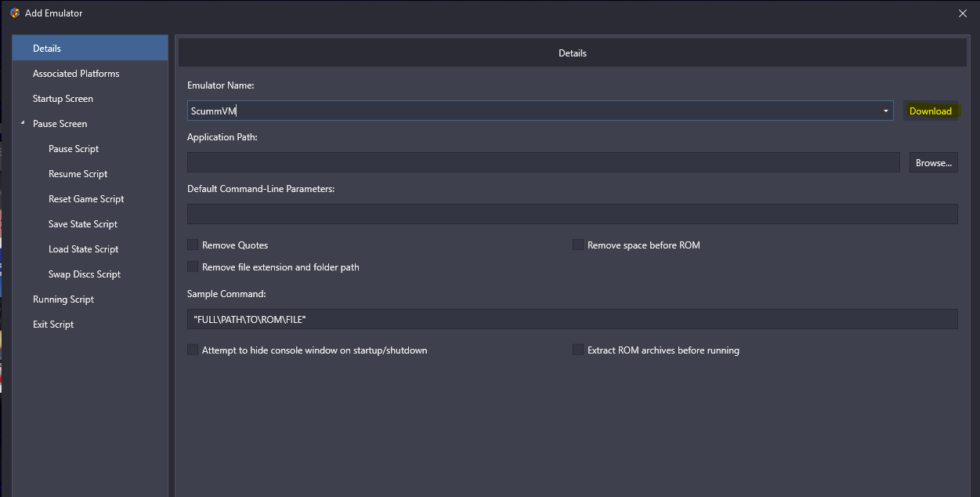Go to Exit Script section
The height and width of the screenshot is (497, 980).
point(53,325)
